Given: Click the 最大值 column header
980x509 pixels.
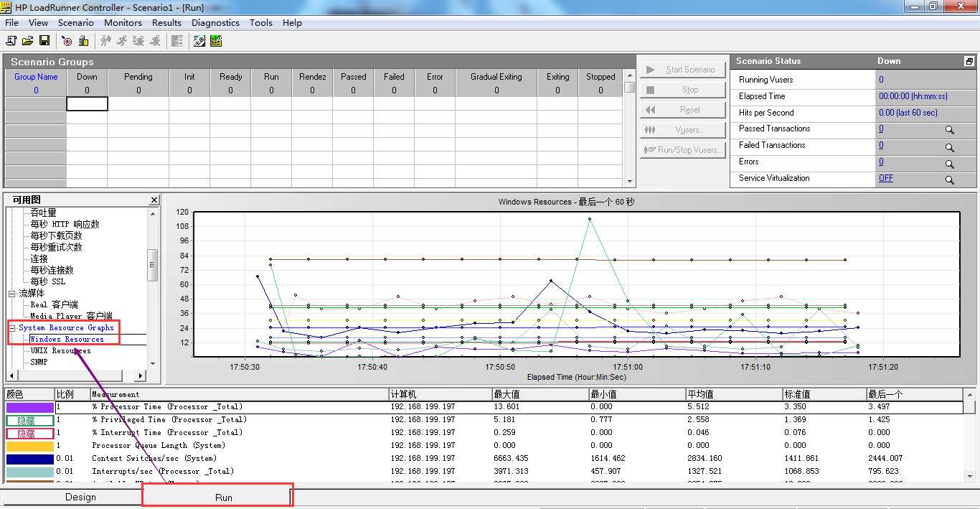Looking at the screenshot, I should pyautogui.click(x=540, y=395).
